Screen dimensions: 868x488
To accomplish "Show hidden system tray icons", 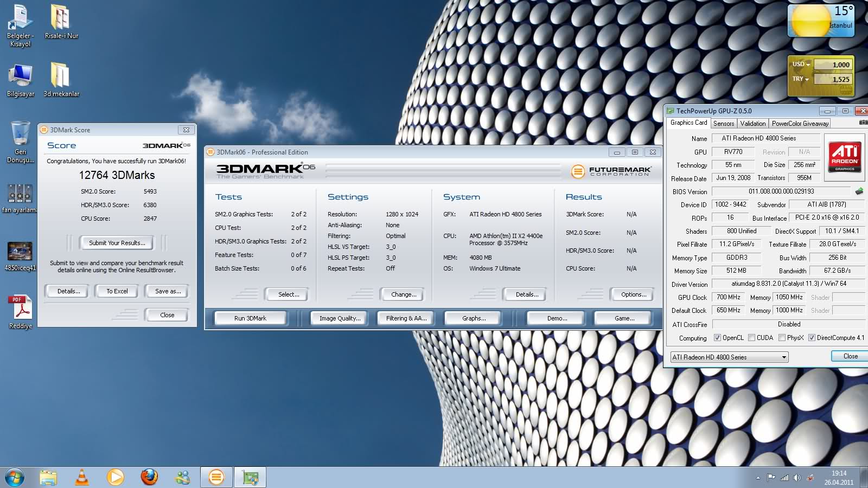I will [758, 478].
